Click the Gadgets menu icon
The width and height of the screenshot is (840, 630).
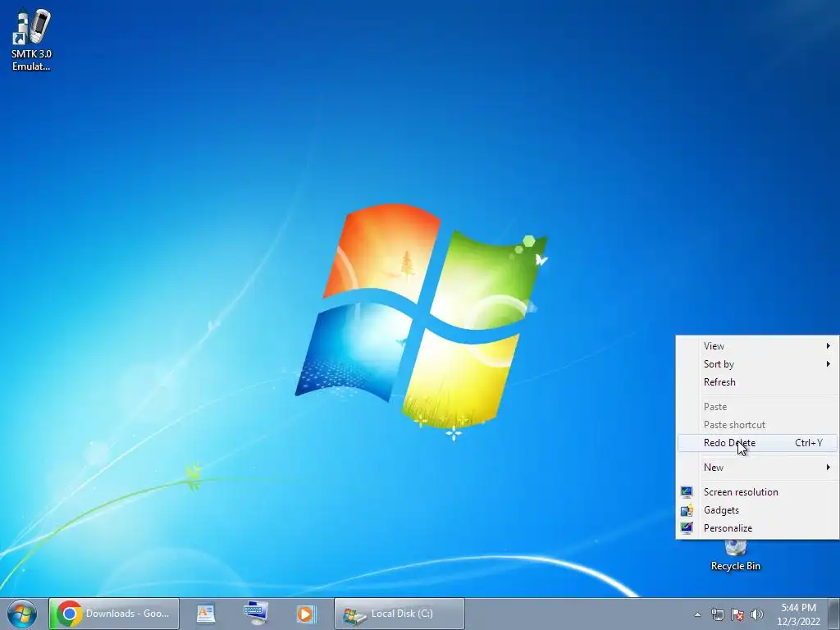click(x=687, y=510)
